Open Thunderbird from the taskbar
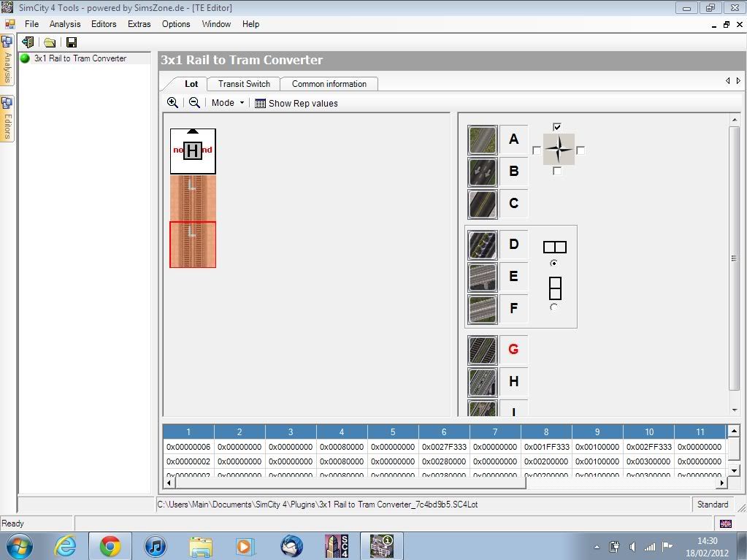 [291, 545]
